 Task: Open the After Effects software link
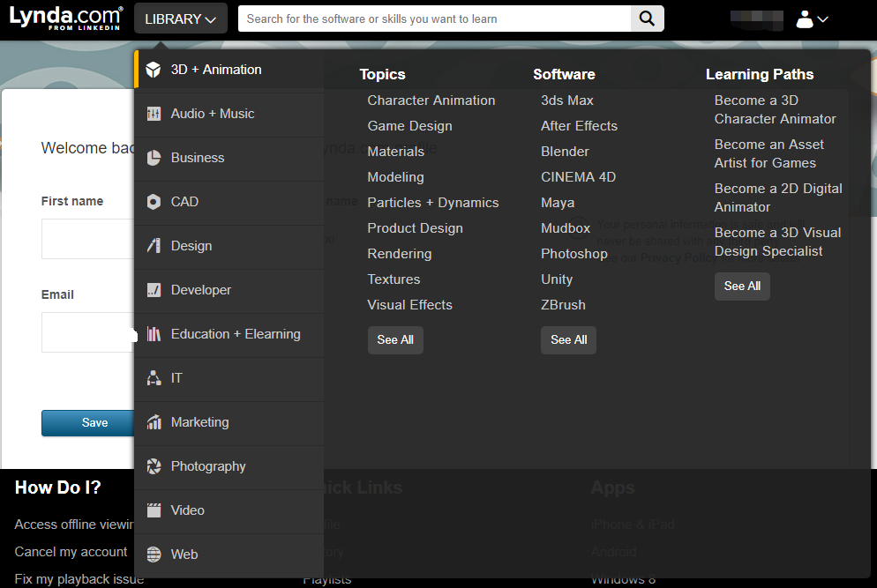[579, 126]
